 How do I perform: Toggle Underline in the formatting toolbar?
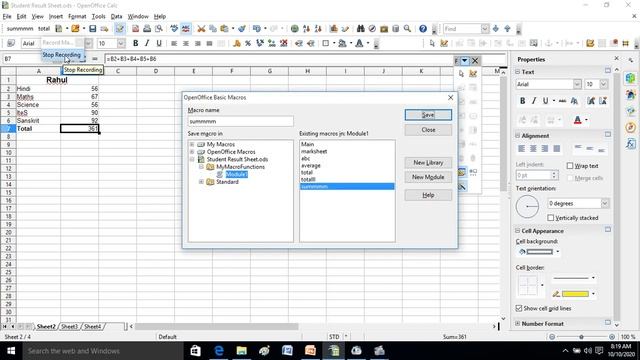pyautogui.click(x=159, y=43)
